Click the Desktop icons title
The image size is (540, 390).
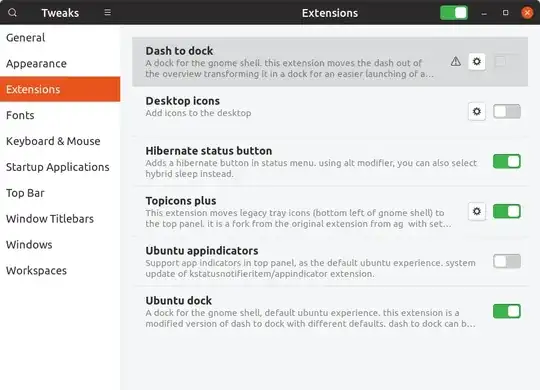183,101
